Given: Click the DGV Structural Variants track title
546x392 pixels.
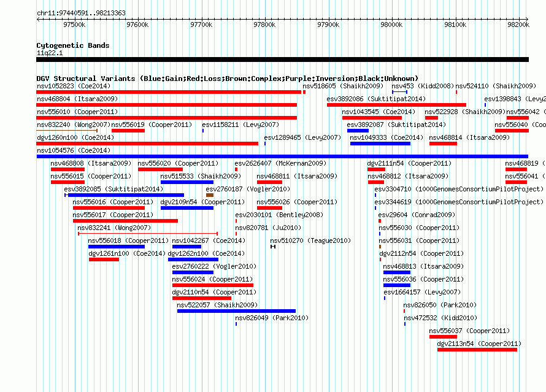Looking at the screenshot, I should pyautogui.click(x=228, y=79).
